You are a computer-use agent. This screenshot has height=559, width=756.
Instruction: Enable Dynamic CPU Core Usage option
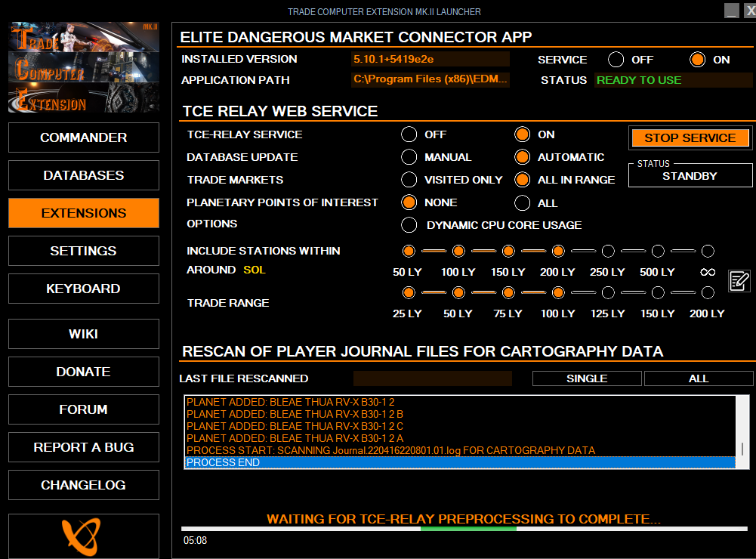409,225
